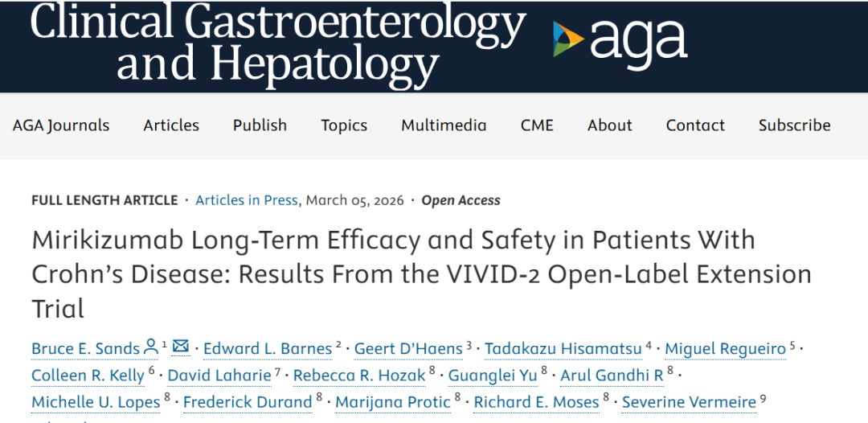Viewport: 868px width, 423px height.
Task: Open author Geert D'Haens link
Action: click(x=408, y=349)
